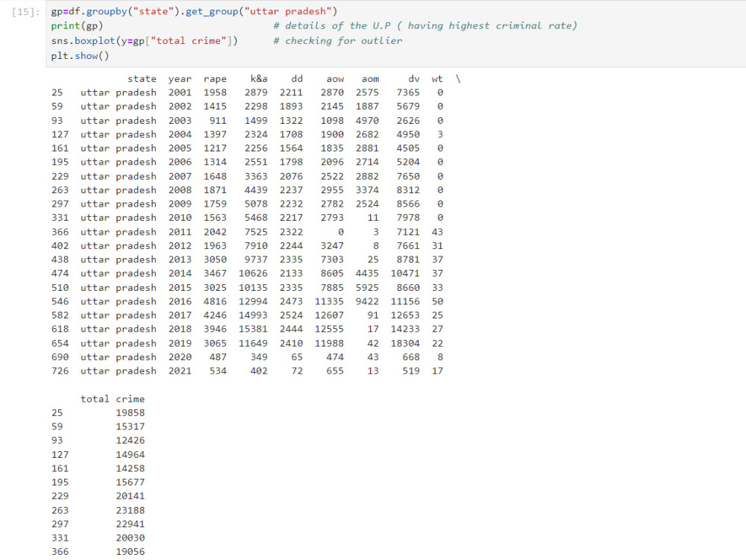Viewport: 746px width, 560px height.
Task: Click the k&a value 10626
Action: click(x=253, y=274)
